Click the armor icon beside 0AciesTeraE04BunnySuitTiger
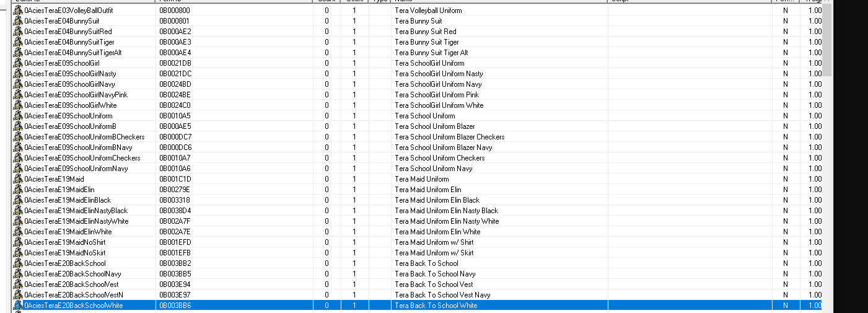868x313 pixels. point(17,42)
